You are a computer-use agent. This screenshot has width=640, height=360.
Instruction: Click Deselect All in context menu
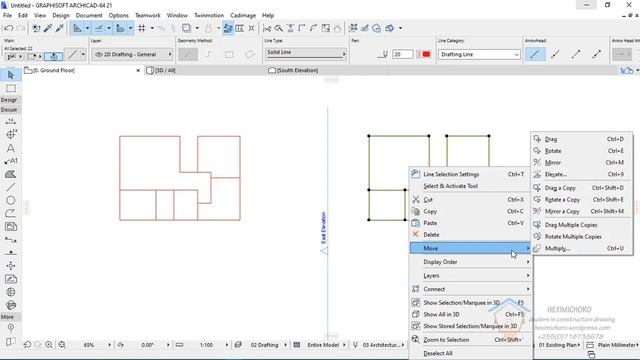pos(469,353)
